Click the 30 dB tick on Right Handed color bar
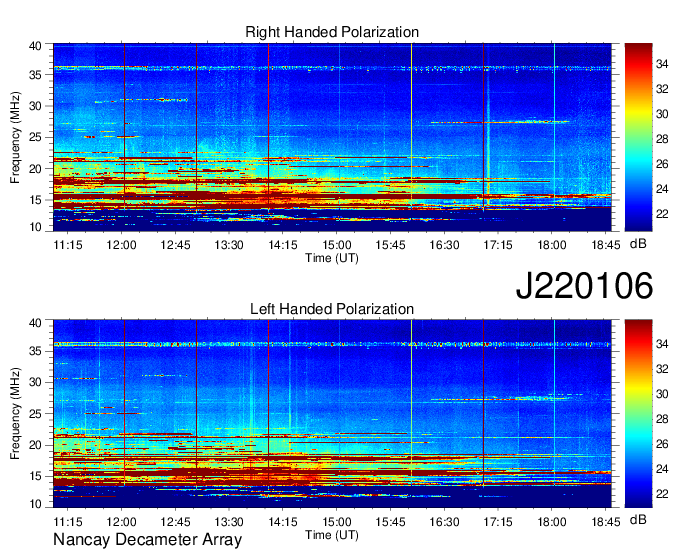Screen dimensions: 680x552 click(x=662, y=114)
